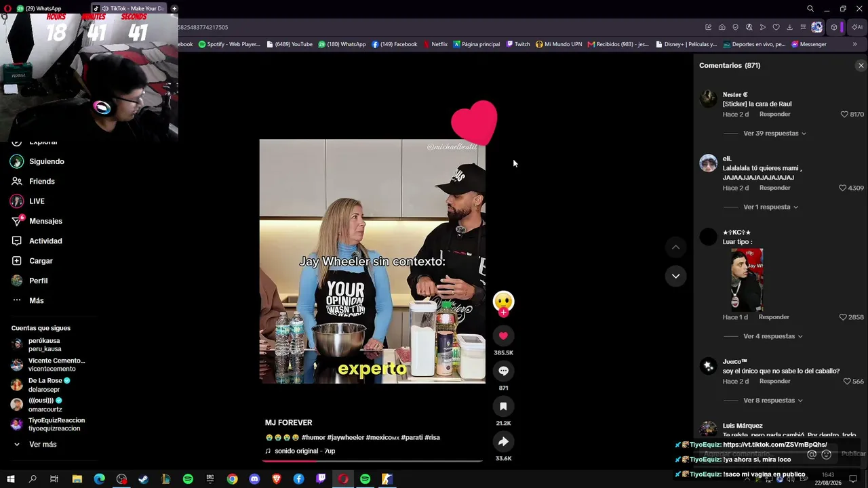
Task: Open the Twitch bookmark
Action: tap(519, 45)
